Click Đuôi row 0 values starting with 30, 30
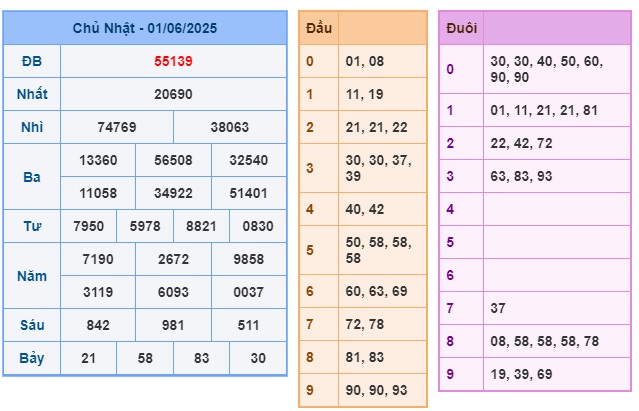The image size is (639, 411). click(546, 69)
